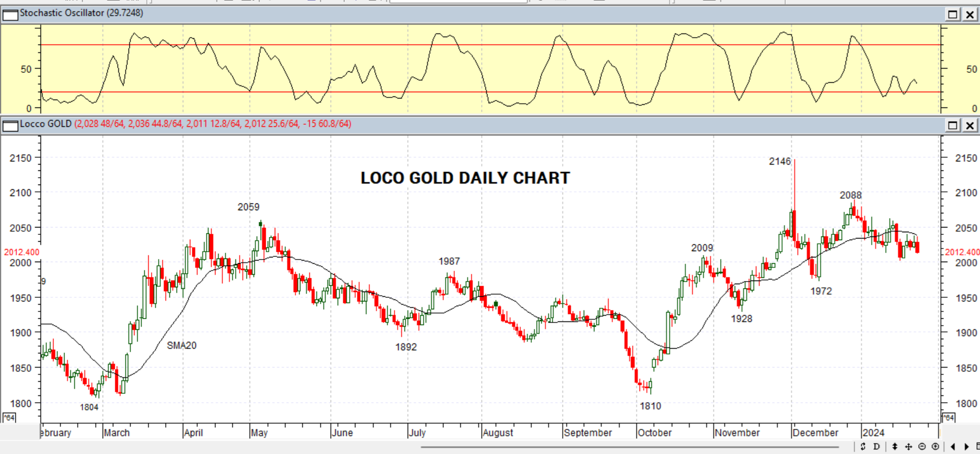Click the 2024 label on date axis
980x454 pixels.
point(873,433)
